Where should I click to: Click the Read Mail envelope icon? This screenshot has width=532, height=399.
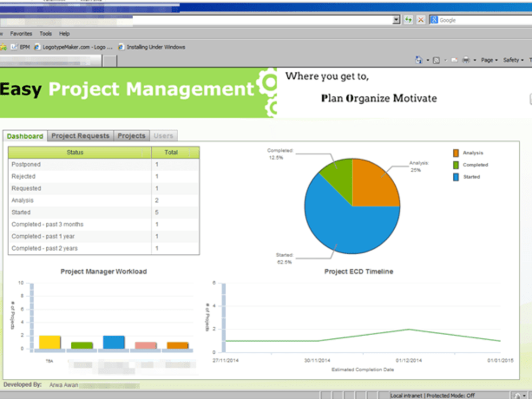[454, 60]
